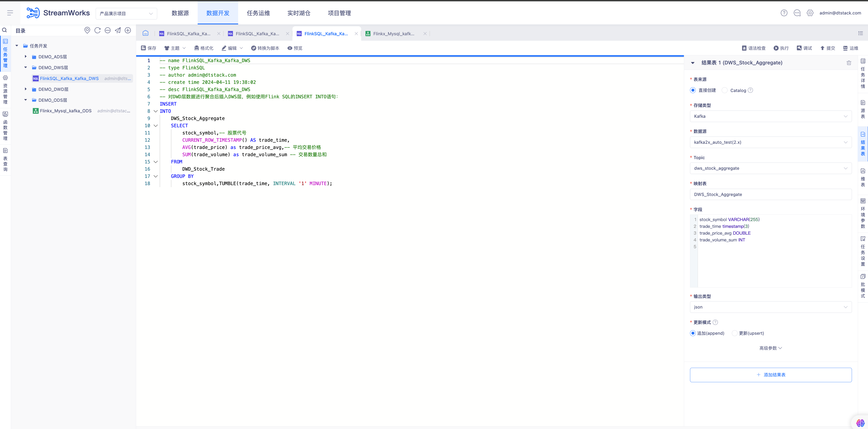Click 语法检查 syntax check button
This screenshot has width=868, height=429.
(754, 48)
